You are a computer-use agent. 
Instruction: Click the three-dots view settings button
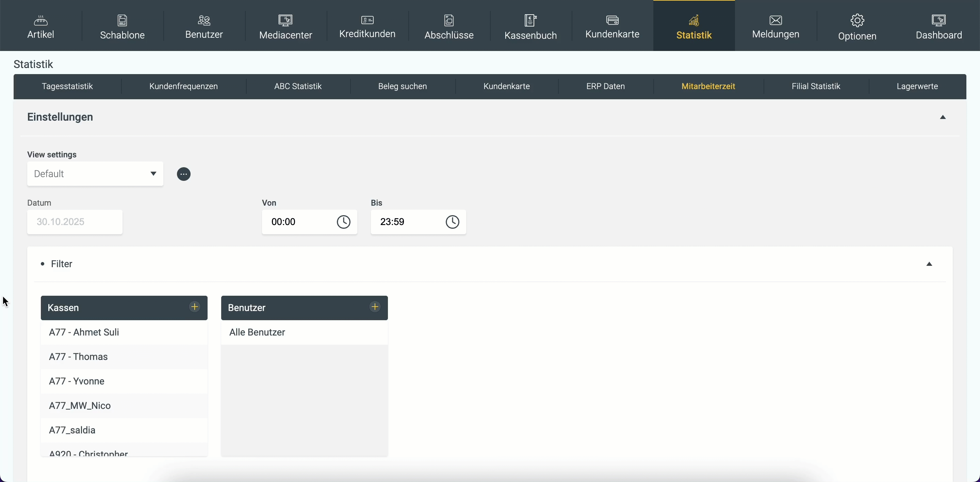point(184,174)
